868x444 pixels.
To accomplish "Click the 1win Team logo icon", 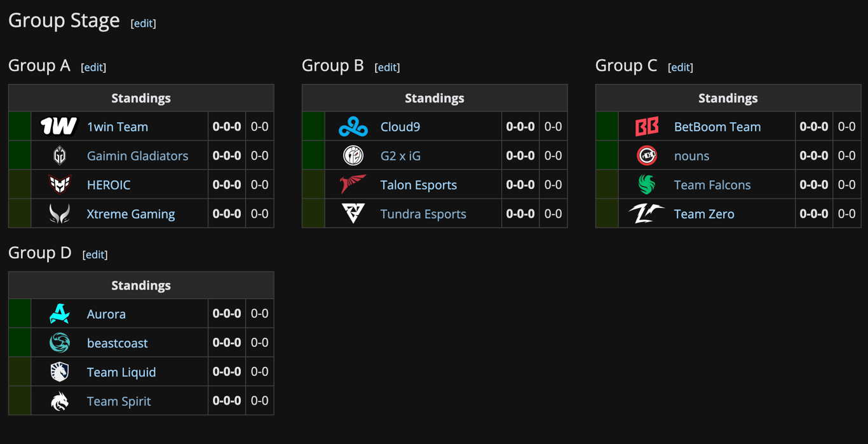I will click(x=59, y=127).
